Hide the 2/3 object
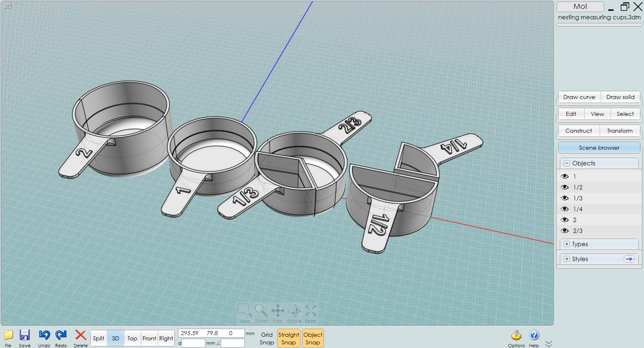Viewport: 644px width, 348px height. click(565, 231)
